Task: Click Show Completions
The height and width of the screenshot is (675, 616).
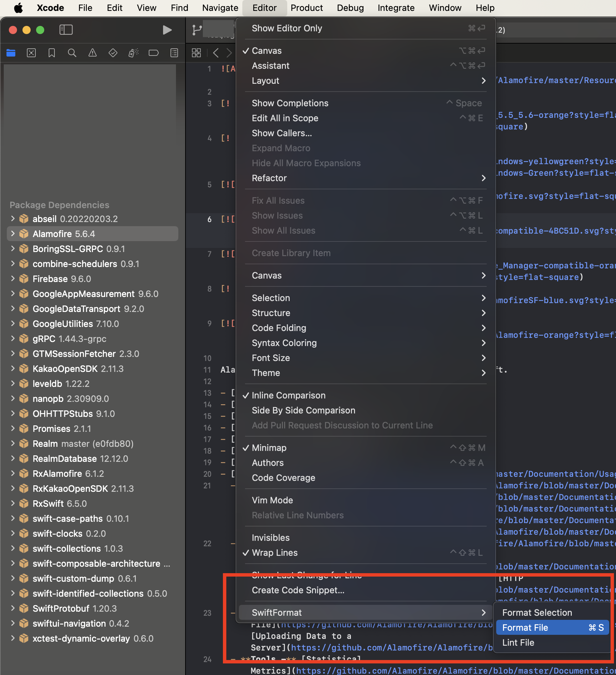Action: pos(366,103)
